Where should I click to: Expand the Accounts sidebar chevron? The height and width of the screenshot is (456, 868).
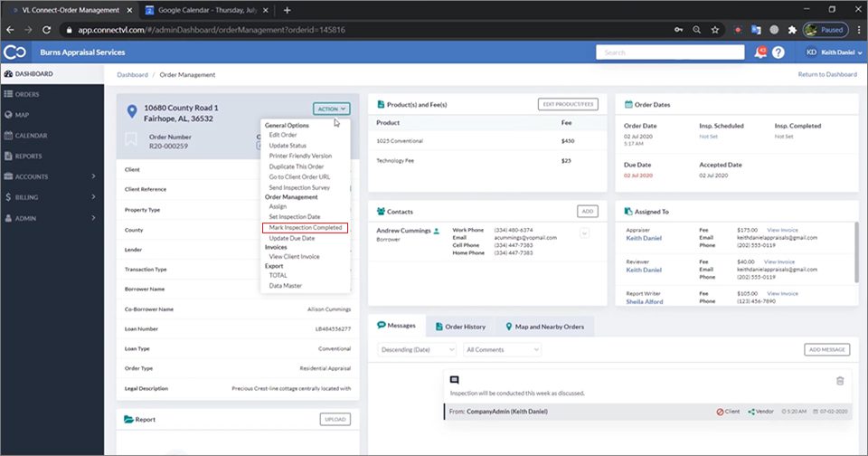point(93,176)
